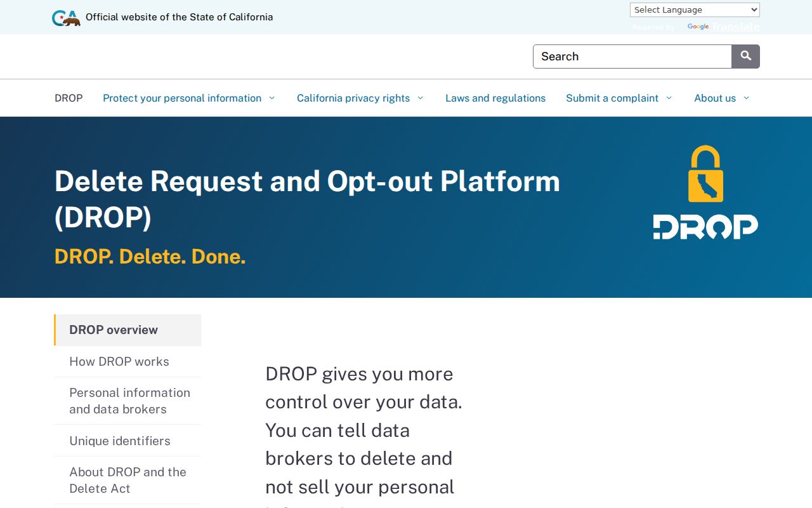
Task: Open the Laws and regulations menu item
Action: [x=495, y=98]
